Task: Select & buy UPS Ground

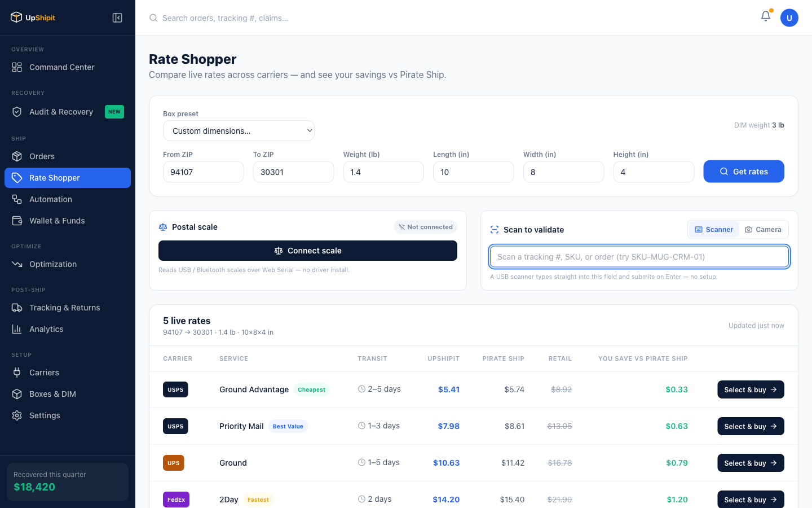Action: [751, 463]
